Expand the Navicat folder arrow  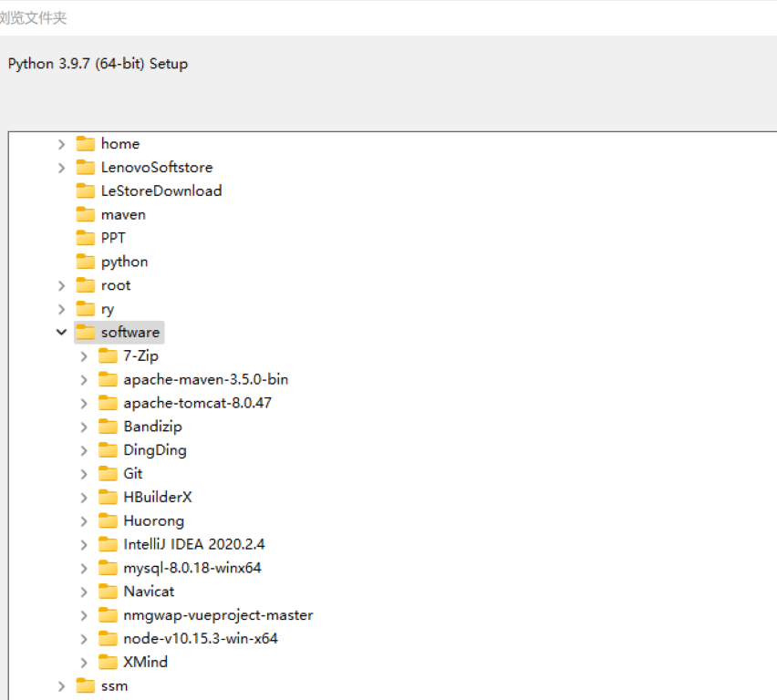click(x=84, y=592)
